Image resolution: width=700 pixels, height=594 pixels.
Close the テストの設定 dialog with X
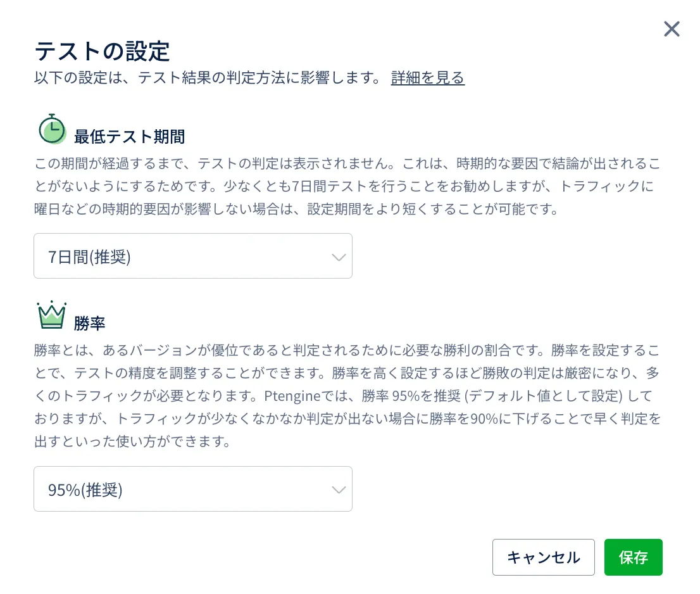click(x=672, y=29)
